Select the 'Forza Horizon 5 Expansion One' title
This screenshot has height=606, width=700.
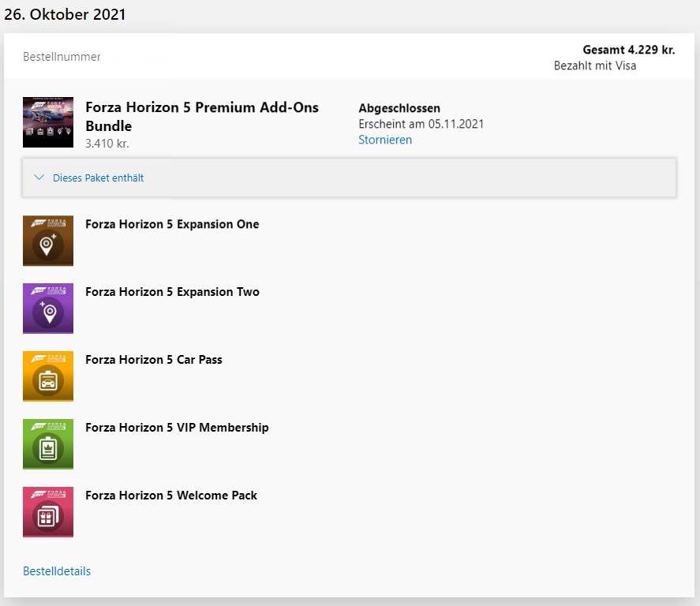[172, 224]
